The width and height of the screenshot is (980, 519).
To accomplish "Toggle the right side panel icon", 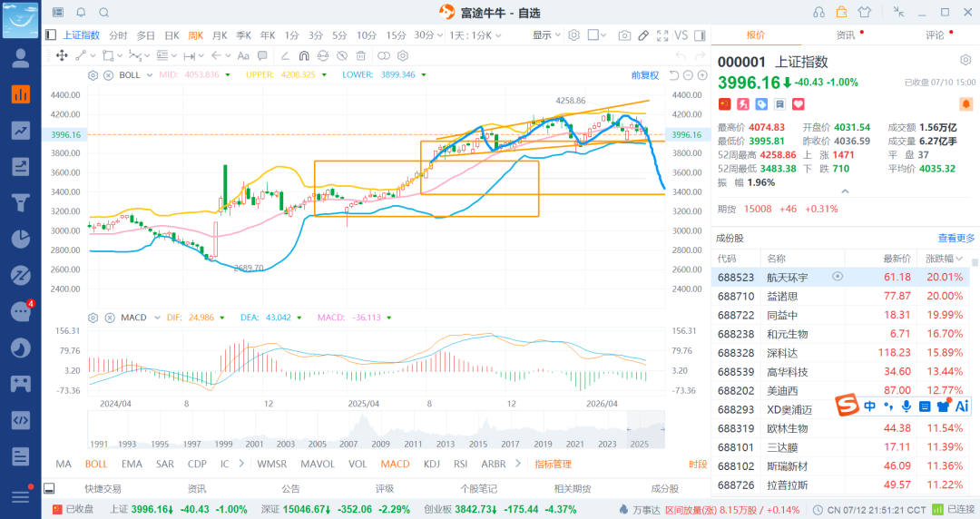I will 700,35.
